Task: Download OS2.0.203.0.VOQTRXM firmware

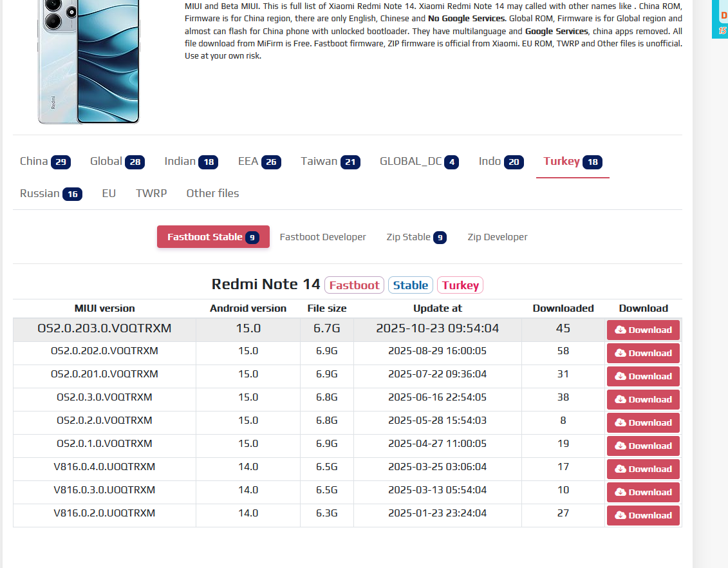Action: (643, 330)
